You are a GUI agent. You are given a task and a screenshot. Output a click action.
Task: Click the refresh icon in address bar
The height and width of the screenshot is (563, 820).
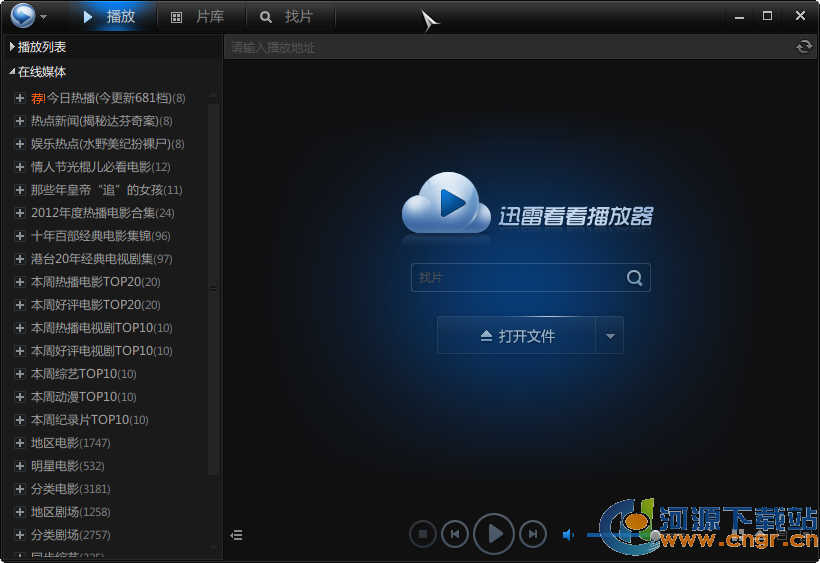[803, 47]
